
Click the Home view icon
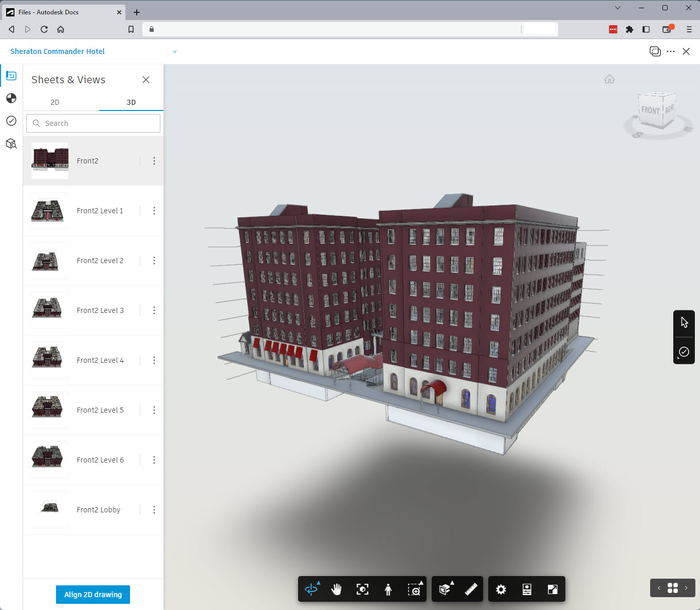click(610, 79)
